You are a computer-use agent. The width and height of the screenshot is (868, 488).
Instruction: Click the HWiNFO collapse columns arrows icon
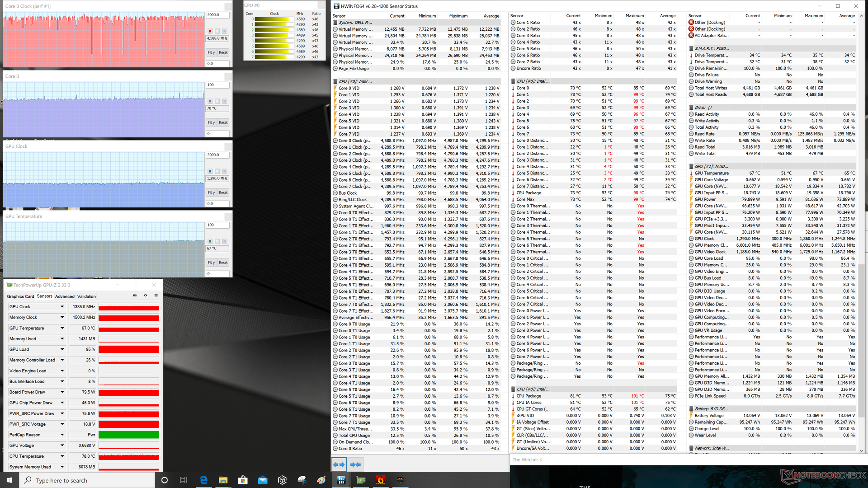356,465
